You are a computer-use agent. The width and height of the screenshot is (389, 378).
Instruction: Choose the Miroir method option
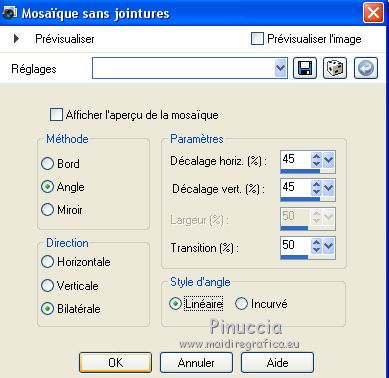47,210
